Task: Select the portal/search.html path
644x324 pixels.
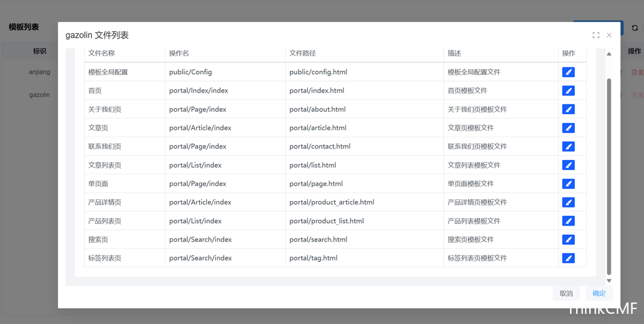Action: point(318,239)
